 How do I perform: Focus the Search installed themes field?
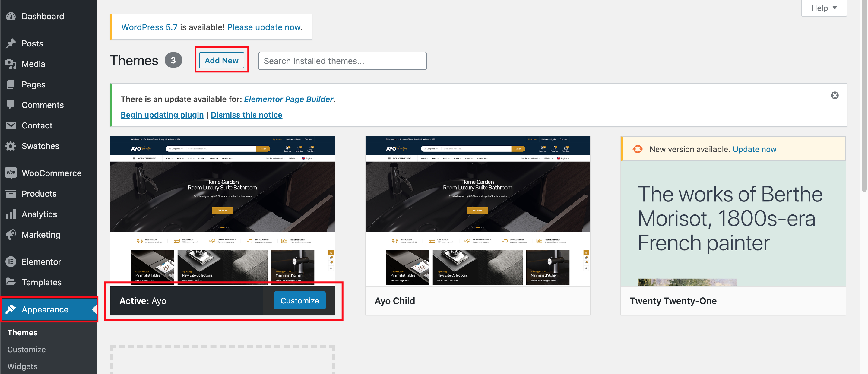(342, 61)
